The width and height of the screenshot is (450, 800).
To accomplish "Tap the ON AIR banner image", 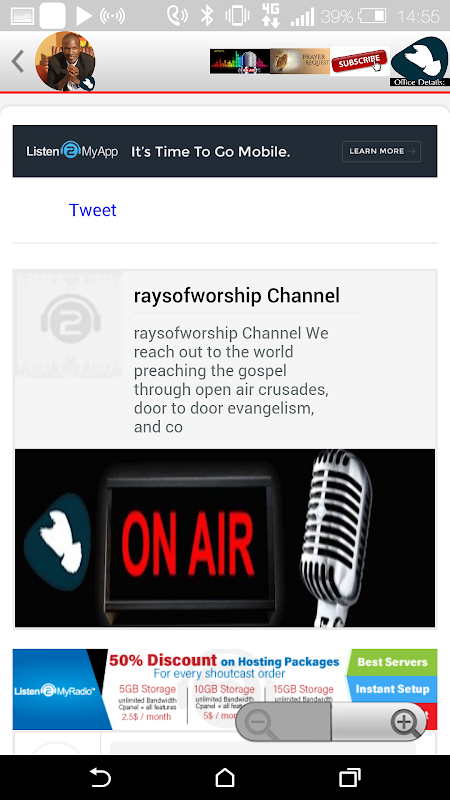I will click(x=225, y=538).
